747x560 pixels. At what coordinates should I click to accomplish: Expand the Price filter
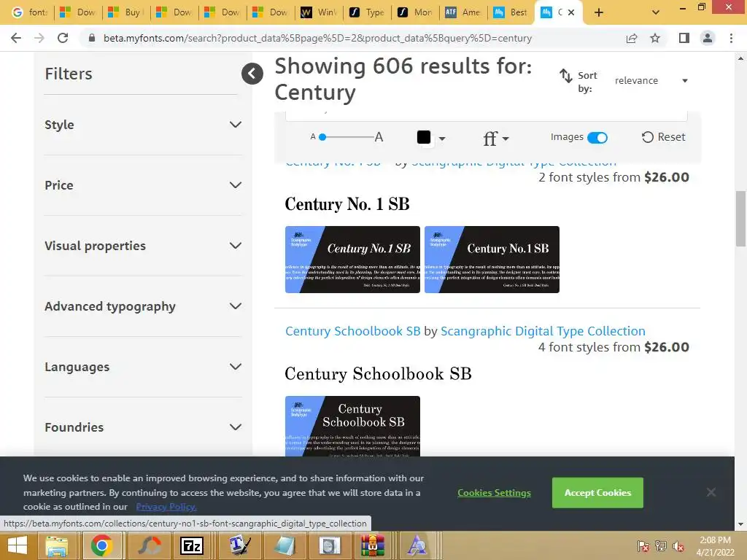click(143, 185)
